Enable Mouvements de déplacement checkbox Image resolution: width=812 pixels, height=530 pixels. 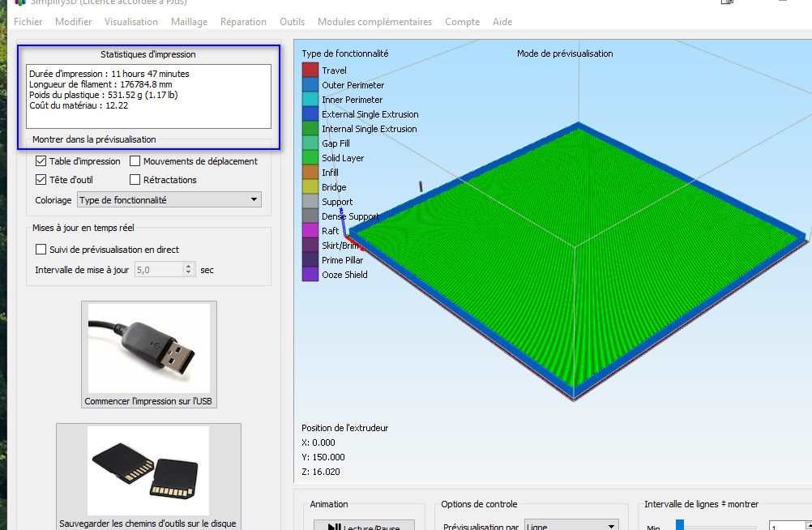coord(135,161)
